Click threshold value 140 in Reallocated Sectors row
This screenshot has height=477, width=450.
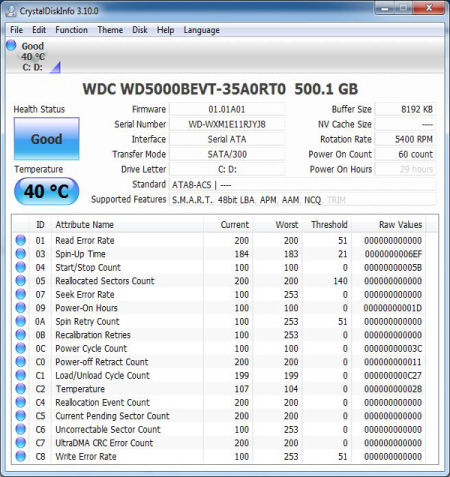coord(340,281)
